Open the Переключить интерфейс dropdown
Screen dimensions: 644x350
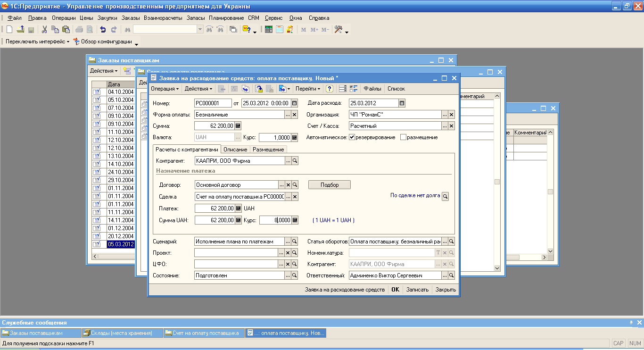(x=37, y=42)
